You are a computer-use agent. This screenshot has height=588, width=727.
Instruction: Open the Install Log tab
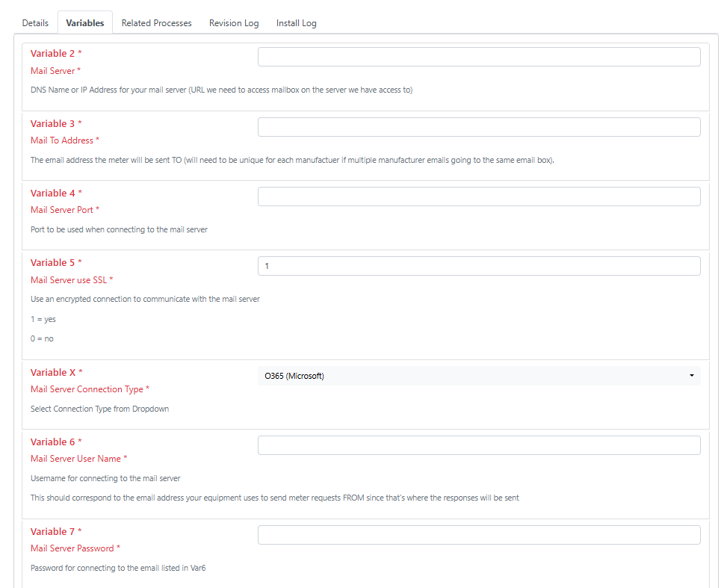[297, 23]
